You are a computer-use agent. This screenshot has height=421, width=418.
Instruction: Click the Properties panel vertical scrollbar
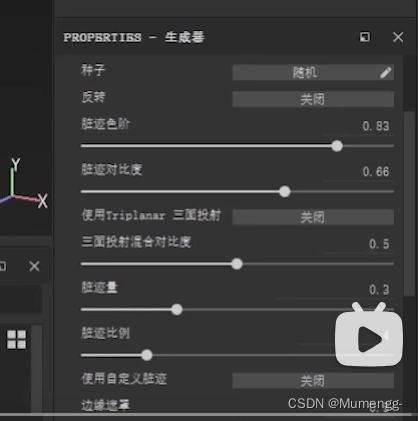(409, 203)
